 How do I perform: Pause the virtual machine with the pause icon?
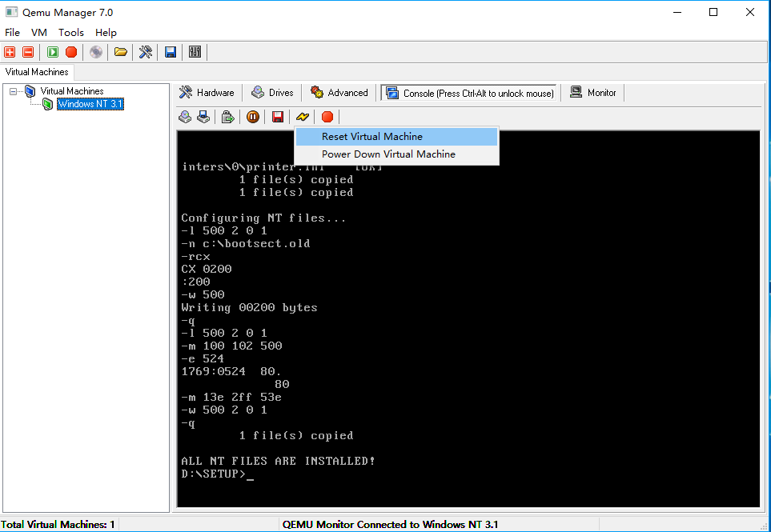click(x=253, y=117)
